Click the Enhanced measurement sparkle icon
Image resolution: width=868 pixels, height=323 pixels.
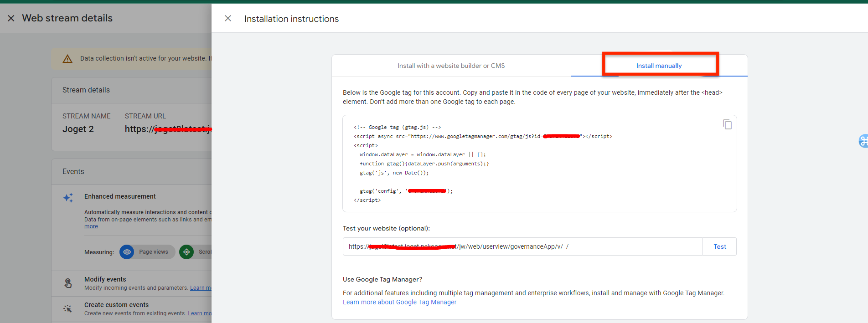point(68,198)
